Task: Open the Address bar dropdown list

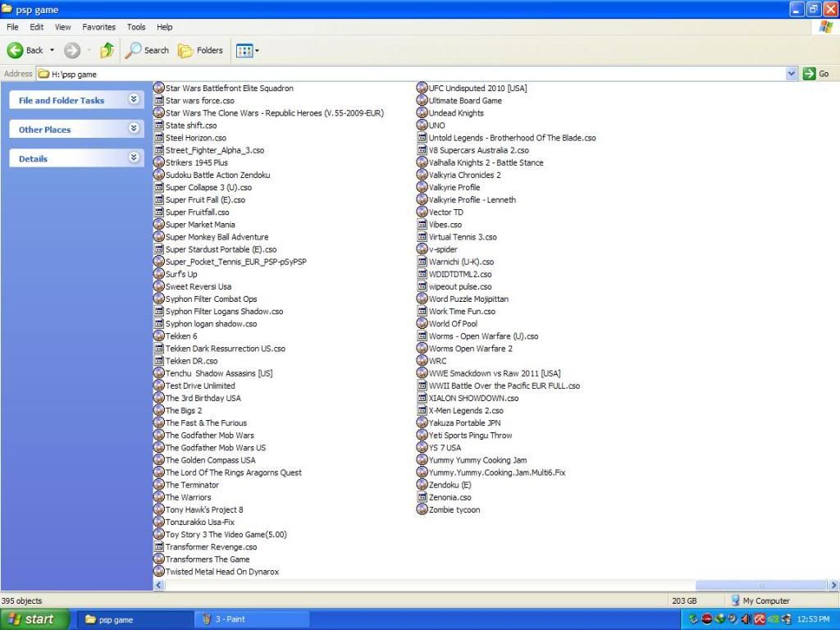Action: point(792,74)
